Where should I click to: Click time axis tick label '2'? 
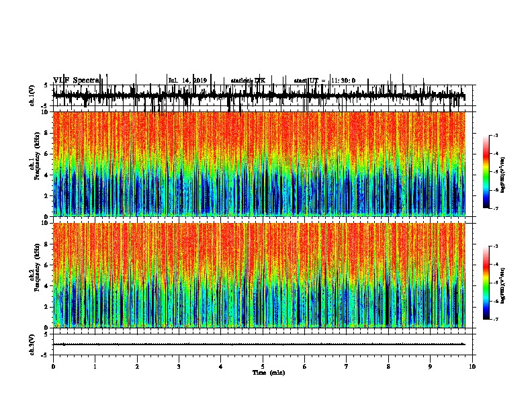coord(137,367)
